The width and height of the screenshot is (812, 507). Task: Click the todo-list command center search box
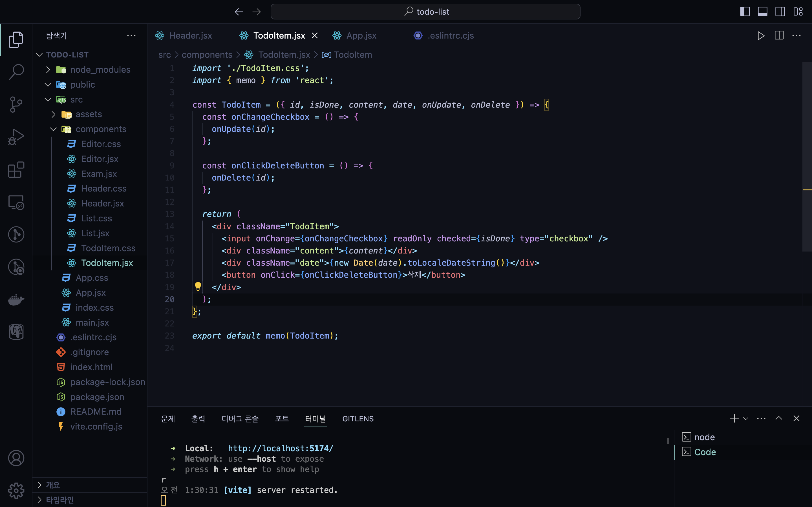click(425, 12)
